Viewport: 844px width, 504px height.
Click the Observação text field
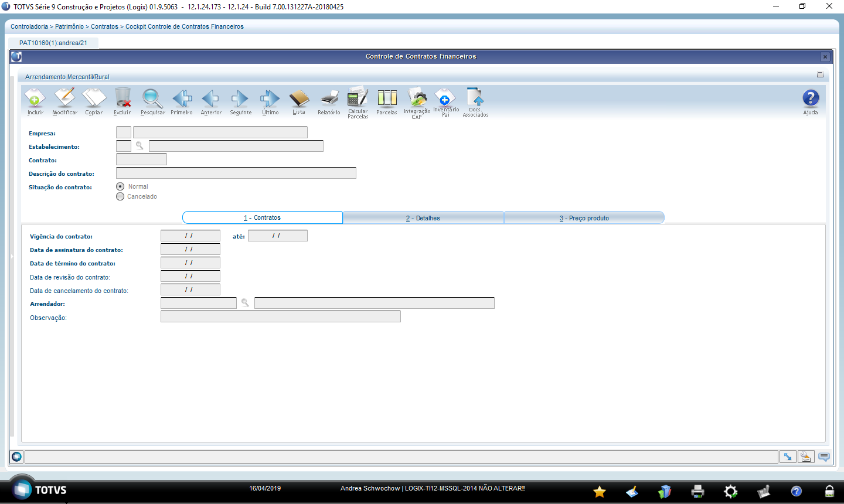281,316
